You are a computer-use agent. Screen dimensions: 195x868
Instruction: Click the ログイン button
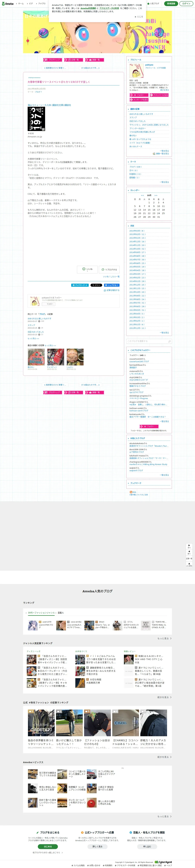click(x=186, y=3)
